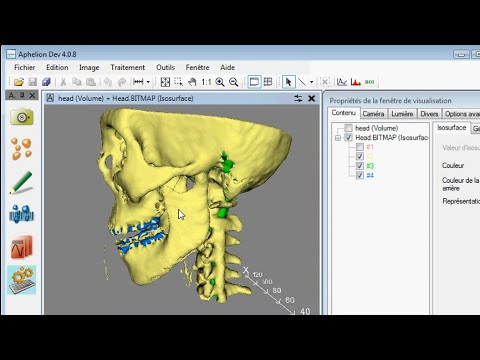Switch to the Caméra tab

click(x=373, y=114)
